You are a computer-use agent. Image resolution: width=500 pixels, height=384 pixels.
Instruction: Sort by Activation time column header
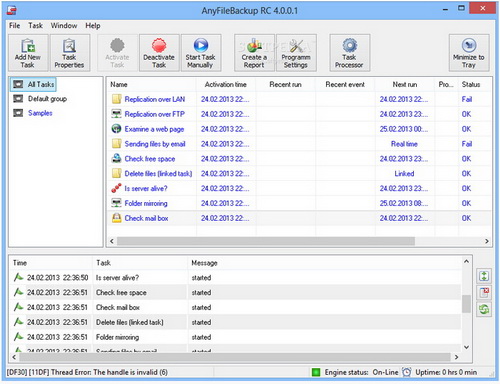point(226,84)
